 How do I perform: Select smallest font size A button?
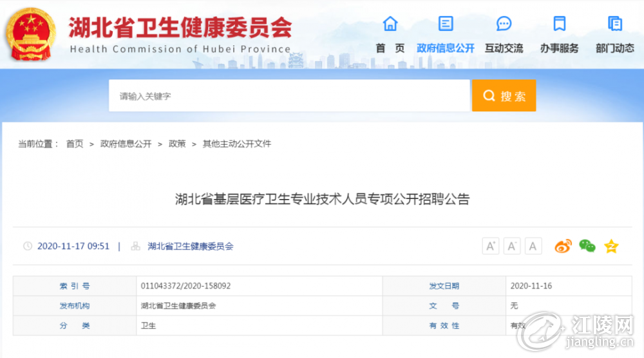[533, 246]
